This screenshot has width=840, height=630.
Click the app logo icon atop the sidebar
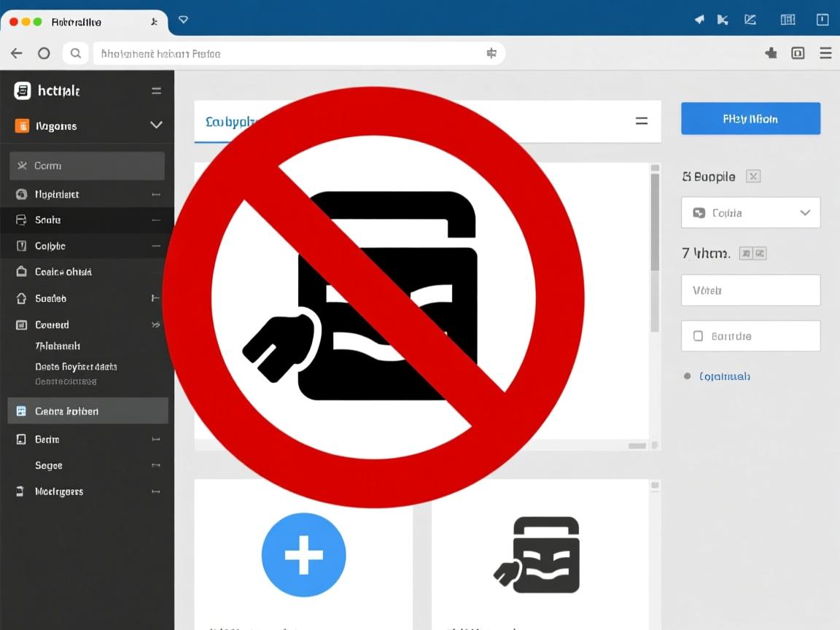(x=23, y=90)
